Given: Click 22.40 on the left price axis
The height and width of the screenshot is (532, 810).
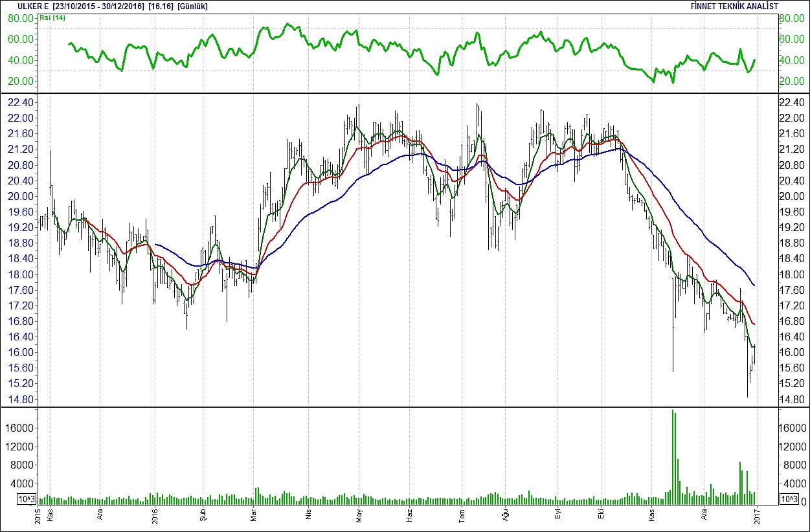Looking at the screenshot, I should pyautogui.click(x=21, y=103).
